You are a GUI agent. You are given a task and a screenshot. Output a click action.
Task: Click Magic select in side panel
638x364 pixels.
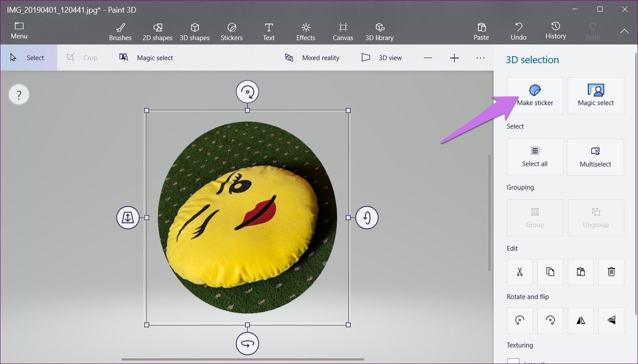click(596, 95)
